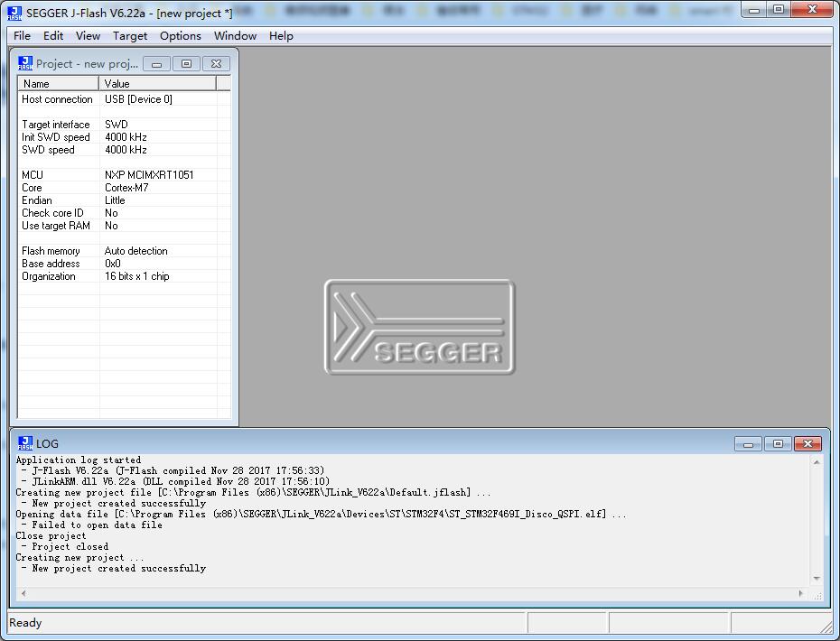Minimize the Project panel
Viewport: 840px width, 641px height.
click(157, 64)
